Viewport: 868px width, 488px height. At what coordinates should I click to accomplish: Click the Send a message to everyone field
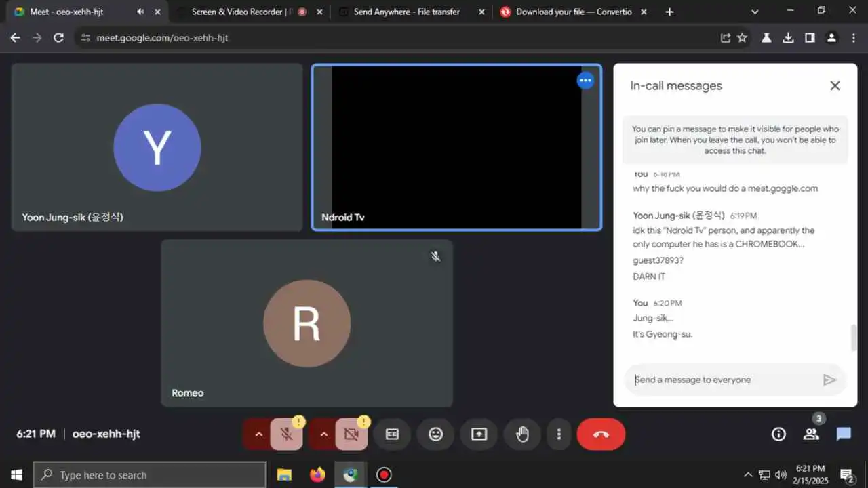pos(722,380)
